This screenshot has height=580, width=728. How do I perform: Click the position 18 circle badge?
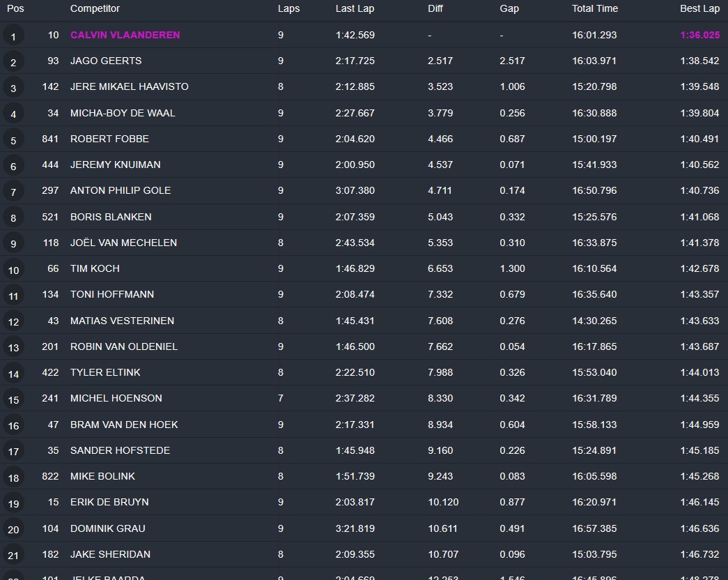[x=13, y=478]
